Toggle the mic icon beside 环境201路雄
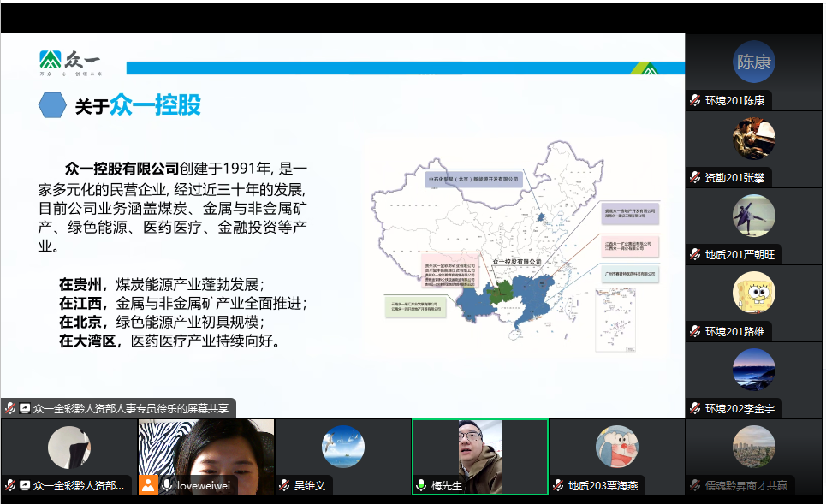This screenshot has width=826, height=504. point(696,331)
